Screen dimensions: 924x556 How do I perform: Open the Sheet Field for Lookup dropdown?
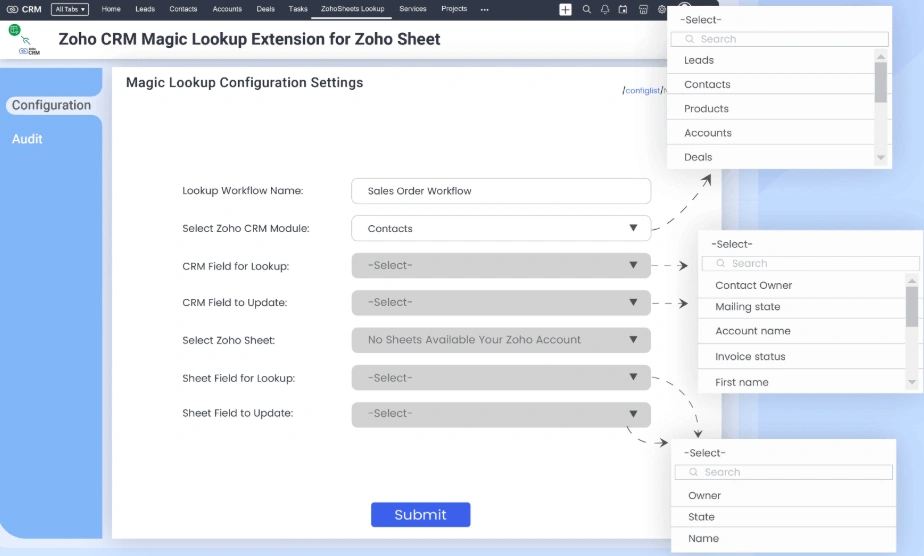tap(501, 378)
